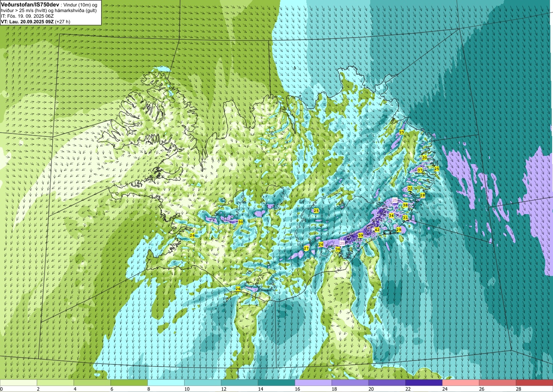Screen dimensions: 553x392
Task: Click the yellow gust marker showing 38
Action: coord(405,205)
